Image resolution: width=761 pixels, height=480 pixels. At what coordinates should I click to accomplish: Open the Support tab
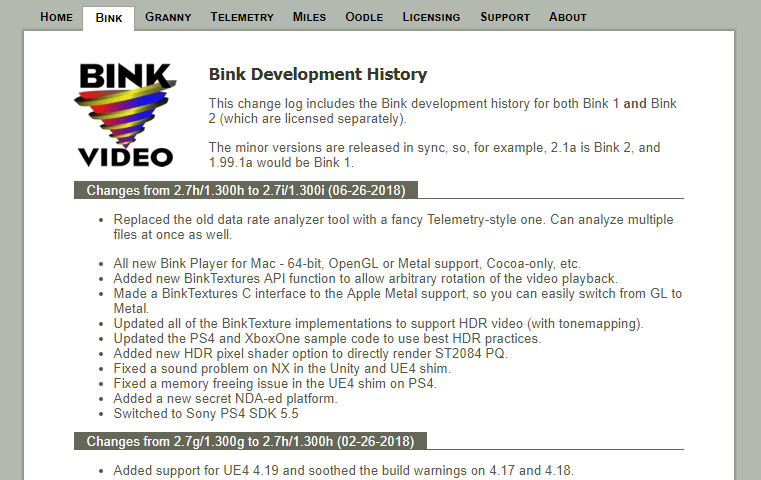[x=505, y=17]
